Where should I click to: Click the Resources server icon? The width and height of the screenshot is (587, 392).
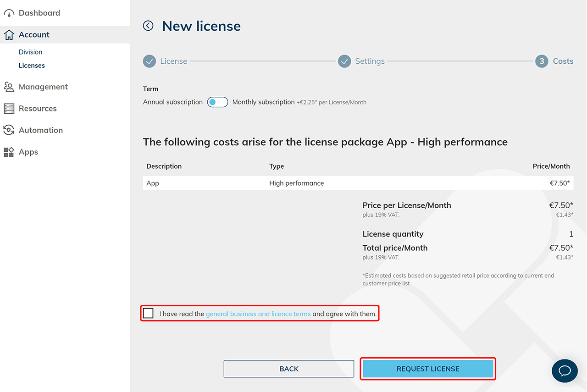9,109
